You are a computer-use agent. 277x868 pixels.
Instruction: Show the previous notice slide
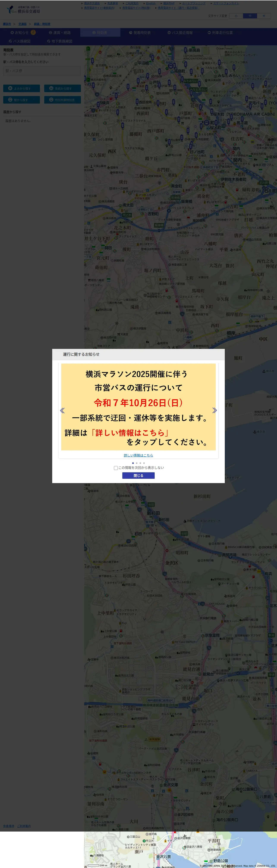(x=62, y=410)
